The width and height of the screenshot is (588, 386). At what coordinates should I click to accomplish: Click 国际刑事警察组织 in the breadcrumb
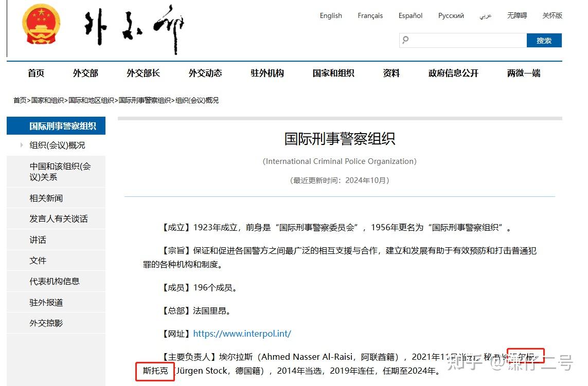pyautogui.click(x=145, y=100)
